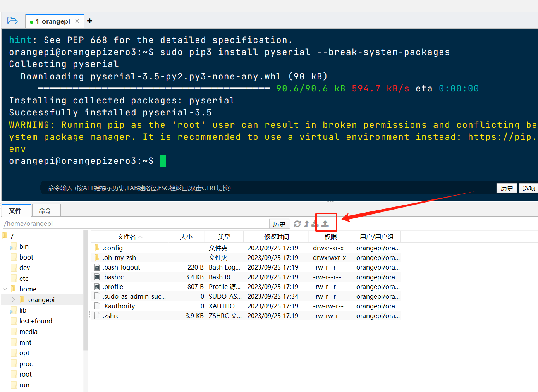Screen dimensions: 538x392
Task: Close the orangepi session tab
Action: click(x=77, y=21)
